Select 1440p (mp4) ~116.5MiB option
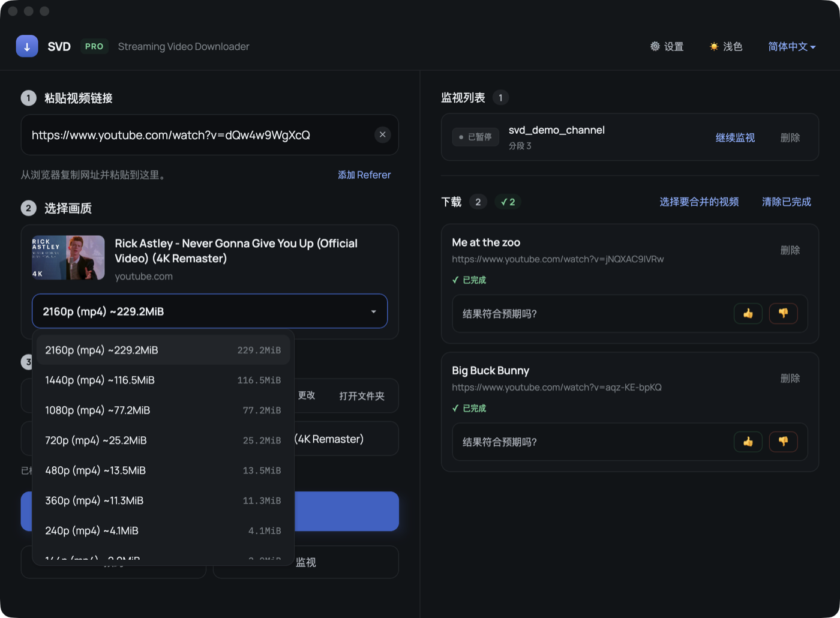 pos(163,380)
